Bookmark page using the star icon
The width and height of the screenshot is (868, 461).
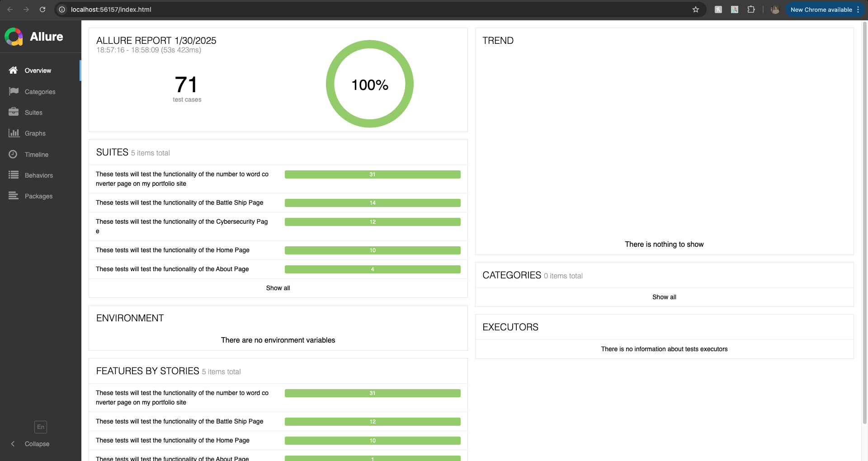696,9
